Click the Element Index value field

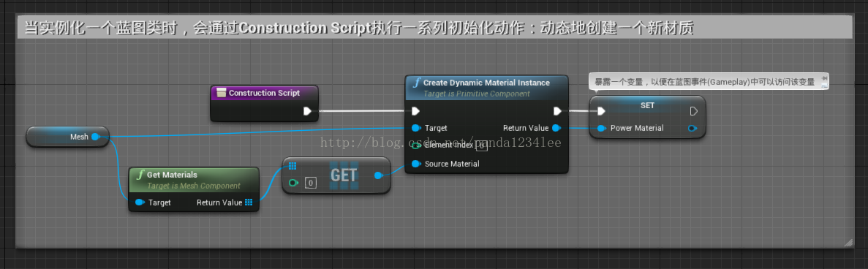point(481,145)
